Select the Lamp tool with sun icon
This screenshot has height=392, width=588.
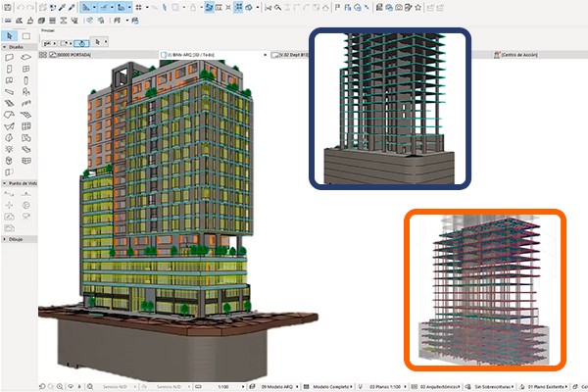pyautogui.click(x=9, y=149)
